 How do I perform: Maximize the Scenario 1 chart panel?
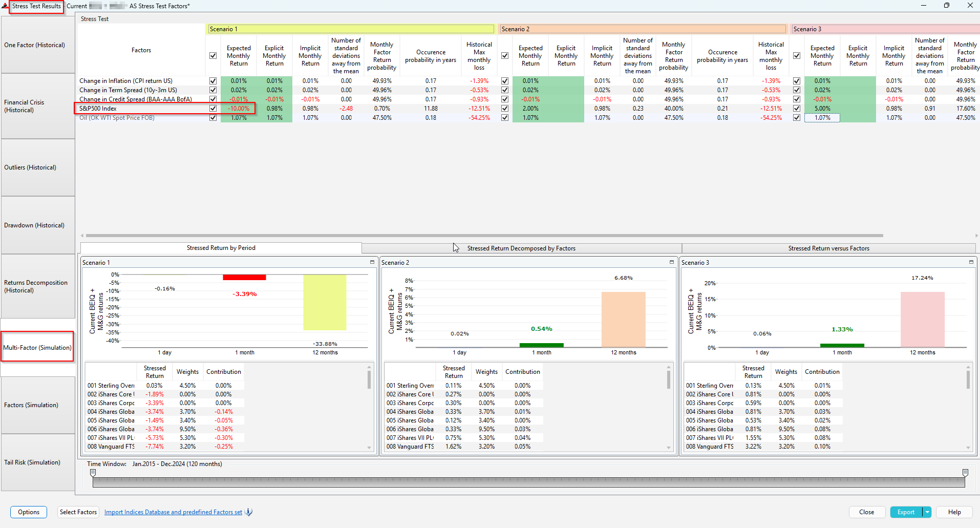pyautogui.click(x=372, y=262)
